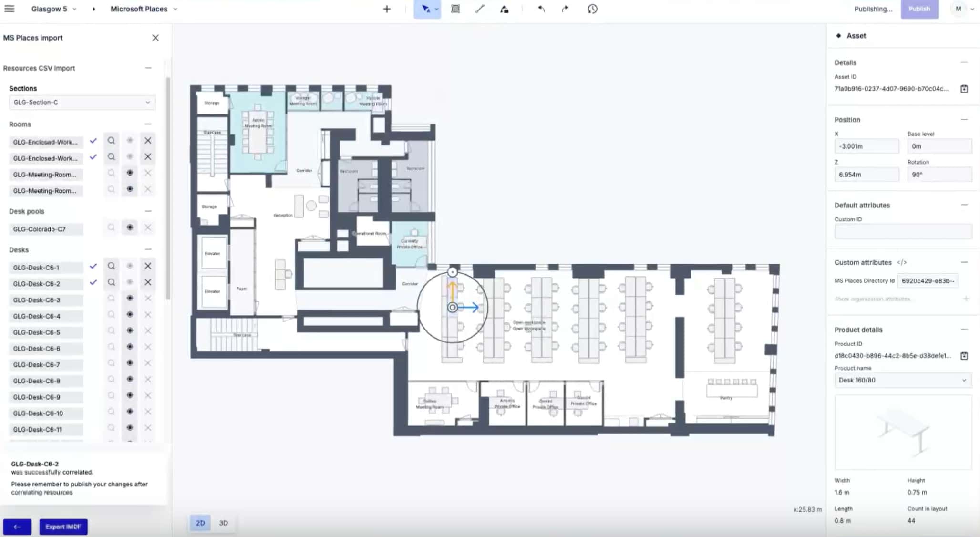This screenshot has width=980, height=537.
Task: Open the Microsoft Places dropdown
Action: (144, 9)
